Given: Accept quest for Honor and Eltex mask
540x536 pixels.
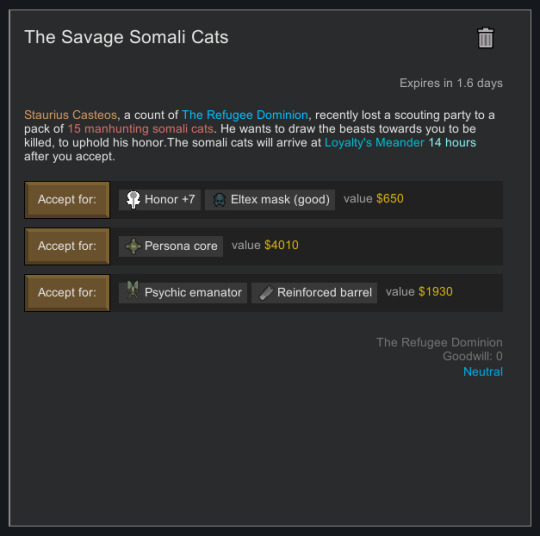Looking at the screenshot, I should [67, 200].
